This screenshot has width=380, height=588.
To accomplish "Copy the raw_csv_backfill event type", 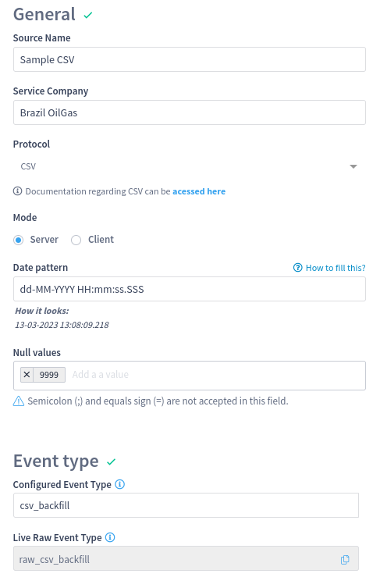I will click(x=345, y=560).
